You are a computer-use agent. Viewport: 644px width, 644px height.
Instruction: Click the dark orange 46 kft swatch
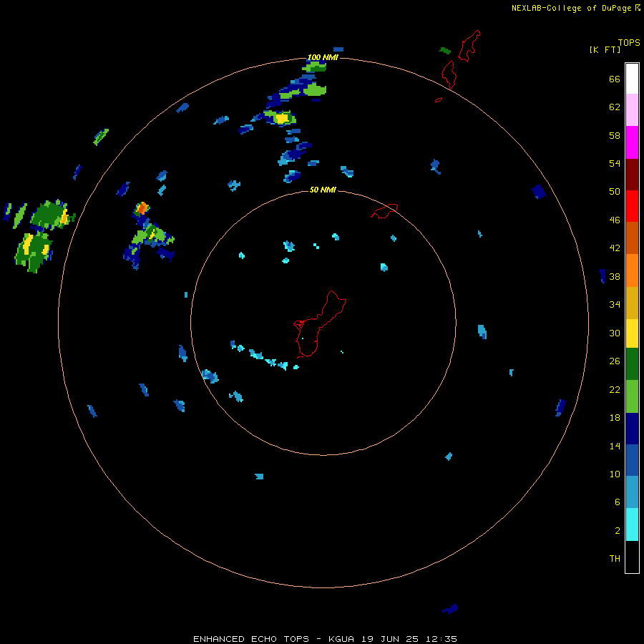tap(632, 238)
